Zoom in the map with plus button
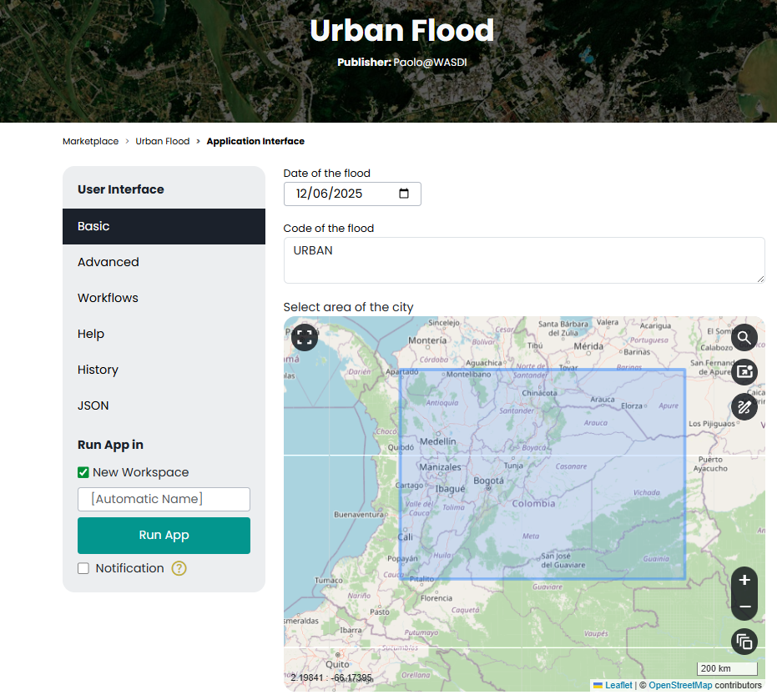The image size is (777, 700). tap(744, 580)
